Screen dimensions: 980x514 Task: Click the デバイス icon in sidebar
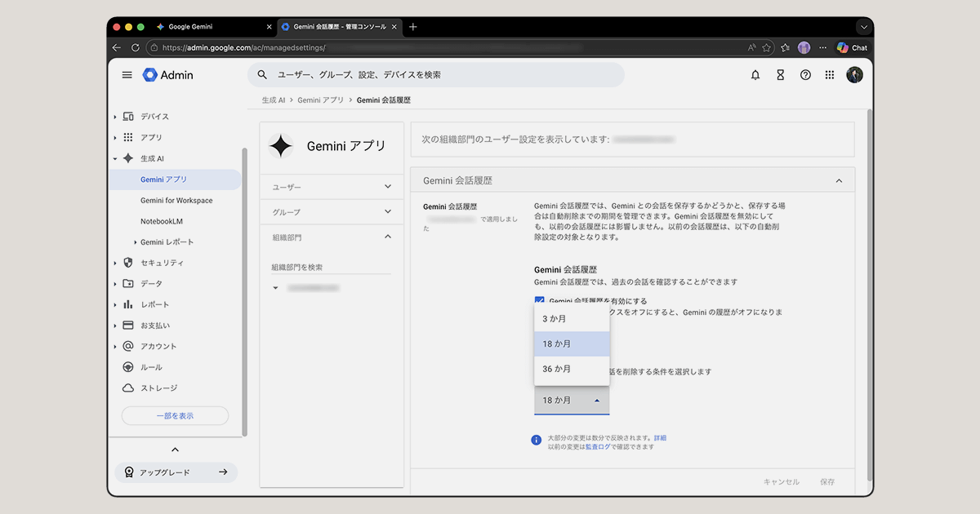click(127, 116)
